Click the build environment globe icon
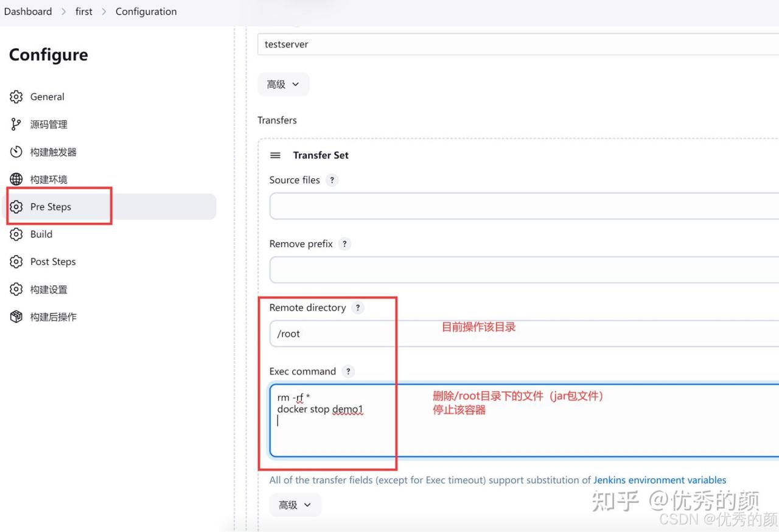The height and width of the screenshot is (532, 779). tap(16, 179)
